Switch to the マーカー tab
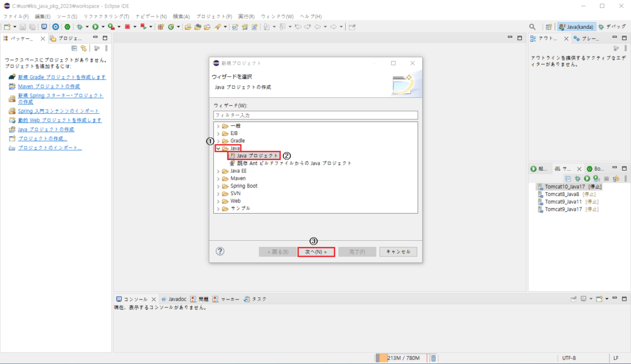This screenshot has height=364, width=631. tap(226, 299)
